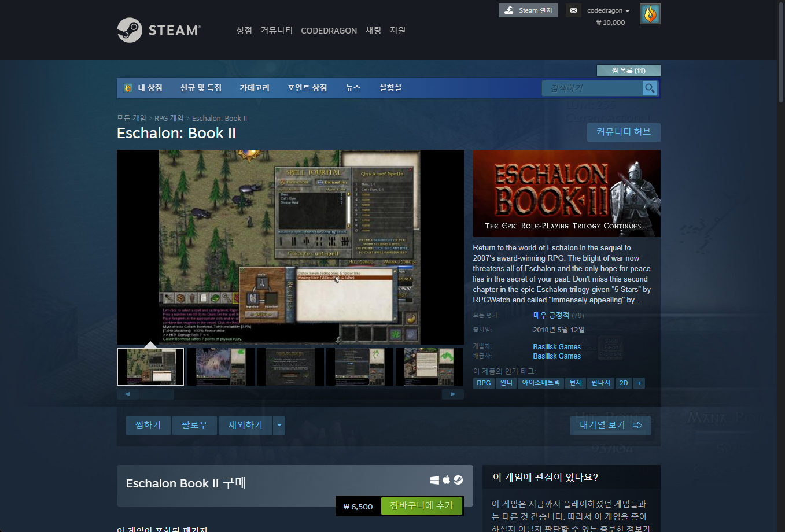Select the fourth screenshot thumbnail
Viewport: 785px width, 532px height.
[360, 367]
